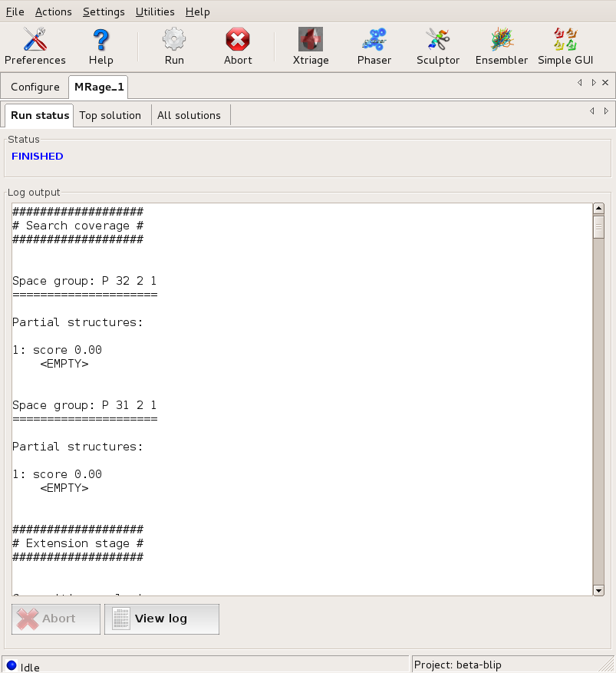Open the Utilities menu

155,12
